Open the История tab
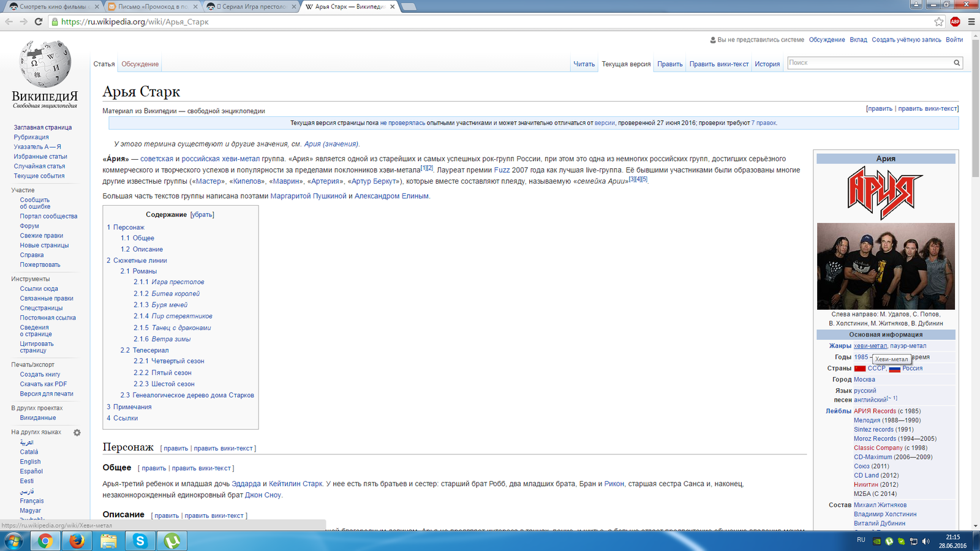The height and width of the screenshot is (551, 980). [767, 64]
